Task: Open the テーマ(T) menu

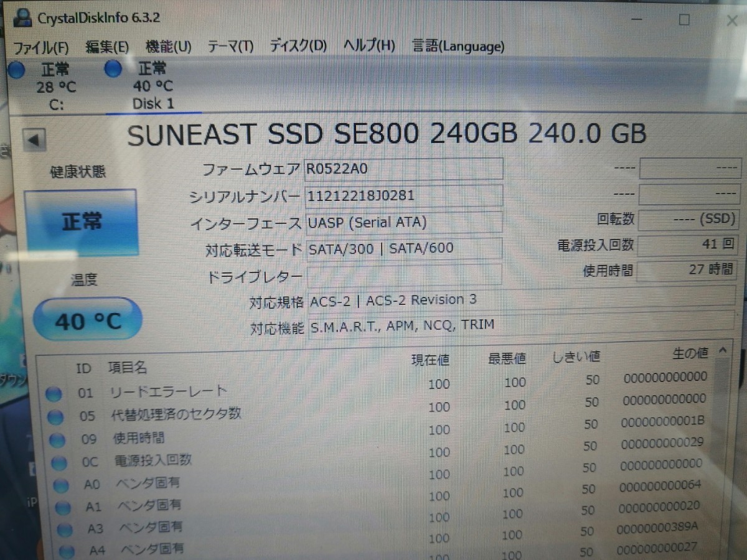Action: (x=230, y=47)
